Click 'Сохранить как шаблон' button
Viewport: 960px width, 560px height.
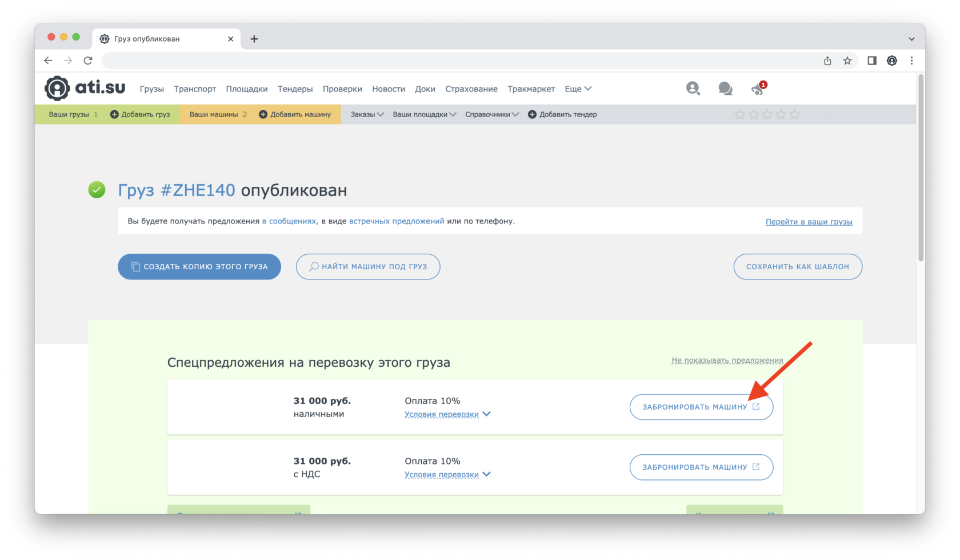pos(798,267)
